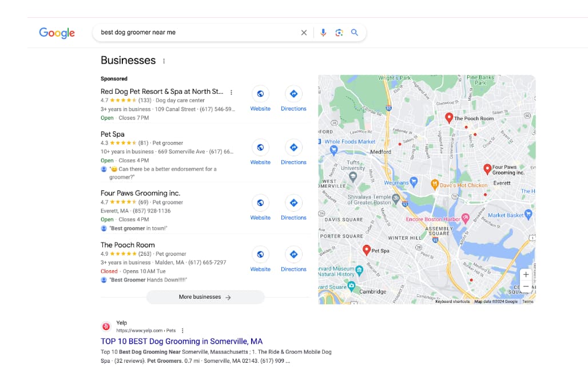Open Yelp TOP 10 BEST Dog Grooming link
The image size is (588, 380).
point(181,341)
